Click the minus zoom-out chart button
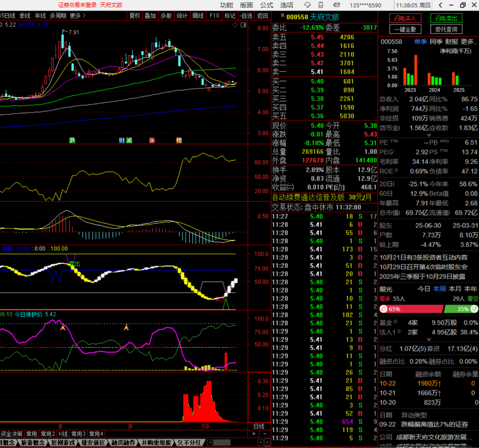Viewport: 479px width, 448px height. [265, 434]
